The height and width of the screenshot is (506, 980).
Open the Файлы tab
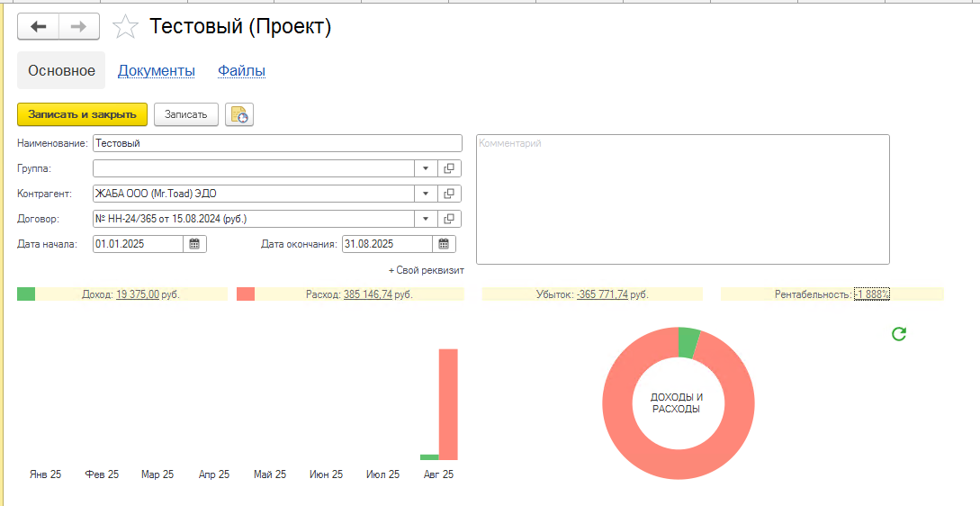(241, 70)
